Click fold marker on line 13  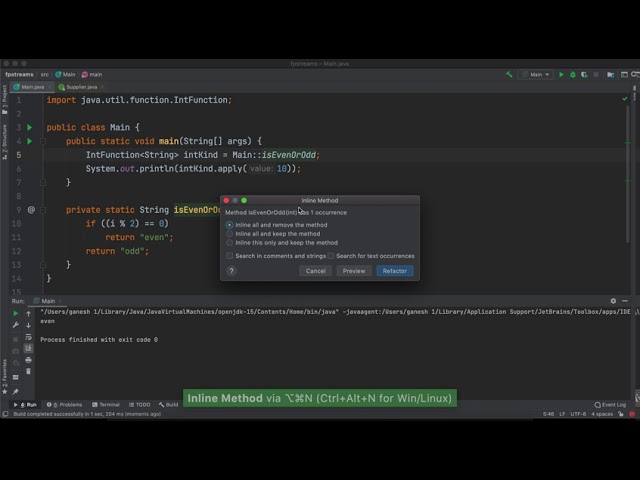tap(43, 264)
